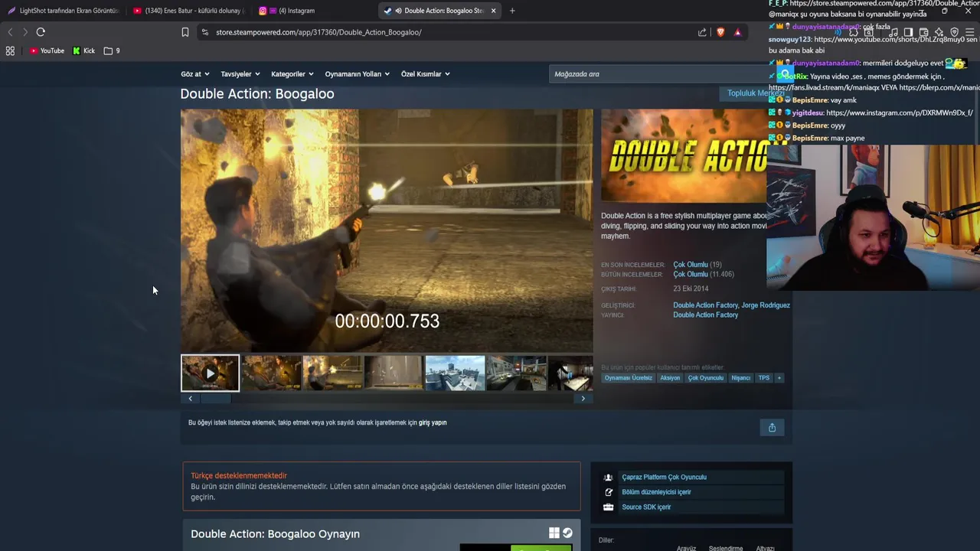Expand the Kategoriler dropdown menu
This screenshot has width=980, height=551.
292,74
